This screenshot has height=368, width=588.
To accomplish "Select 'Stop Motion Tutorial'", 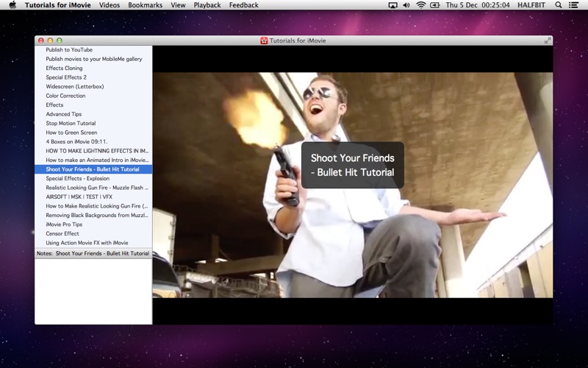I will (93, 123).
